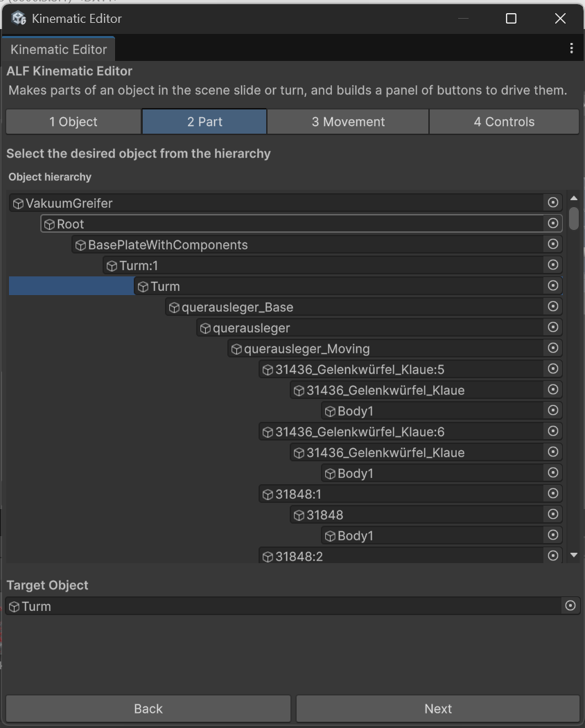585x728 pixels.
Task: Click cube icon next to BasePlateWithComponents
Action: (x=80, y=245)
